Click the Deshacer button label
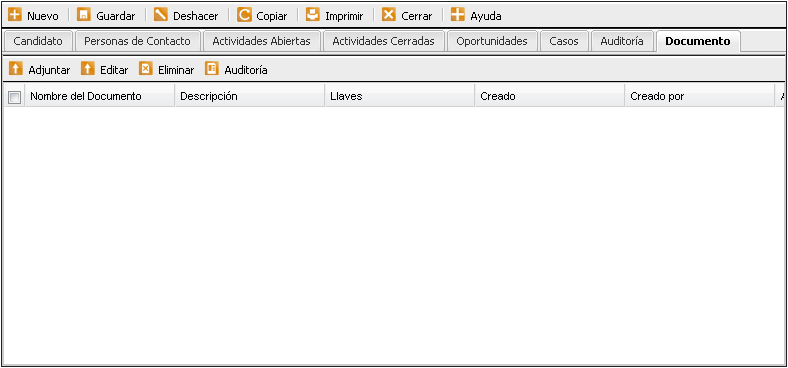The image size is (788, 368). 195,16
